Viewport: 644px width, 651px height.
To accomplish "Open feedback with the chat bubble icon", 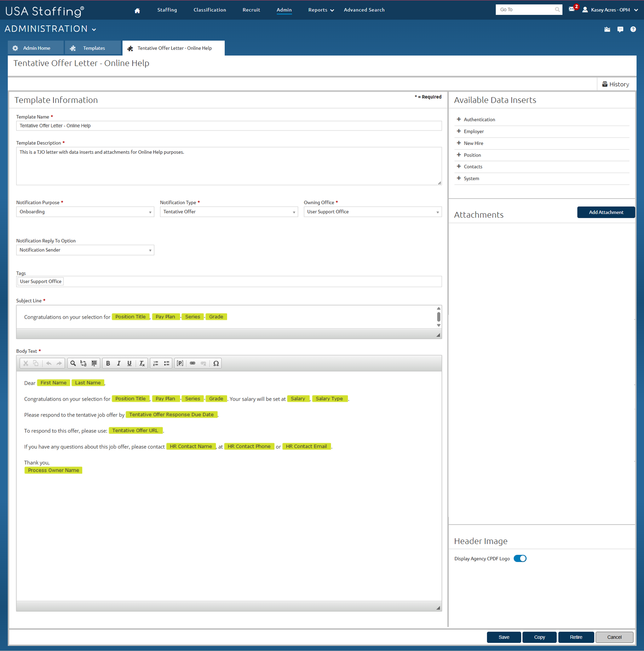I will coord(620,29).
